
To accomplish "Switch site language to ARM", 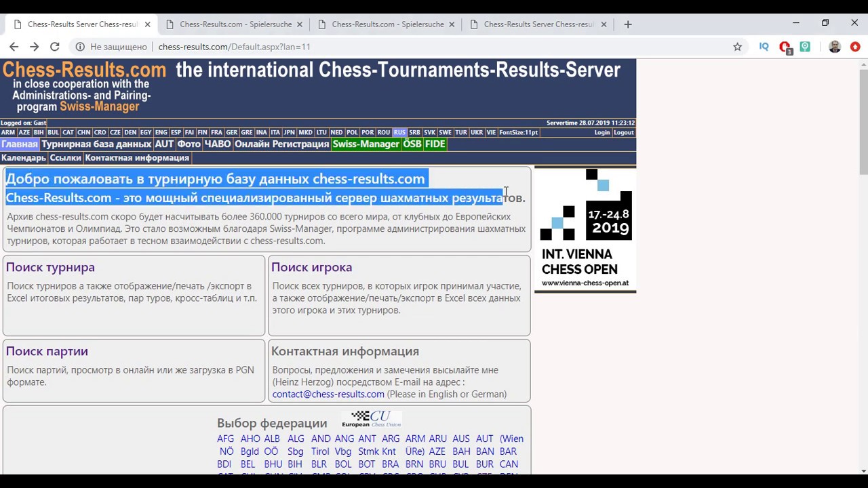I will [x=8, y=133].
